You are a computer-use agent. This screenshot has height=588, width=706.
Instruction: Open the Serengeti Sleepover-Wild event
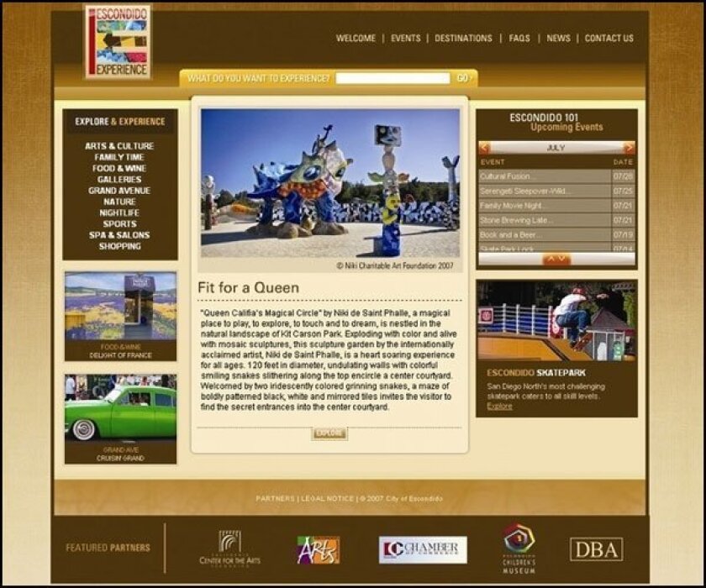coord(545,191)
